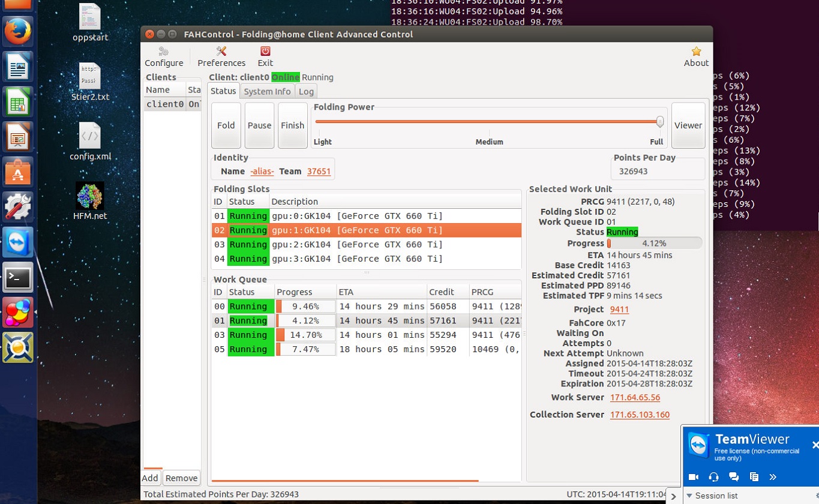Click the Fold button

(x=226, y=125)
